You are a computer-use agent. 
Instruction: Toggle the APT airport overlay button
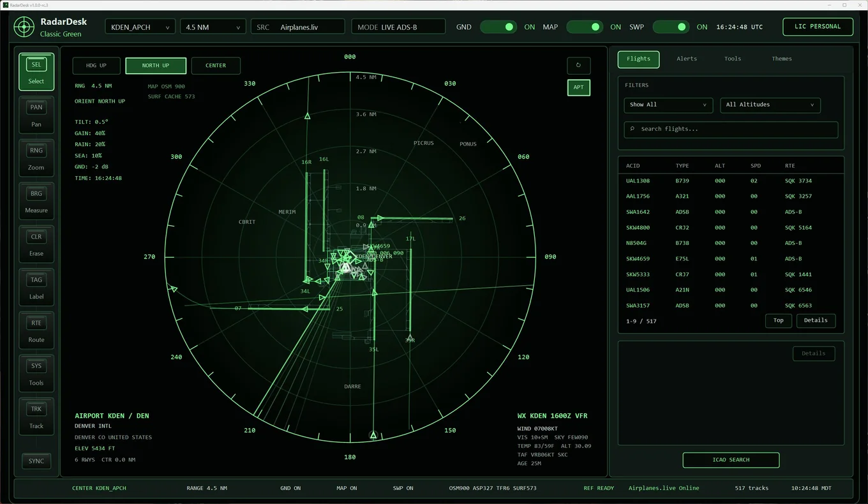point(579,87)
